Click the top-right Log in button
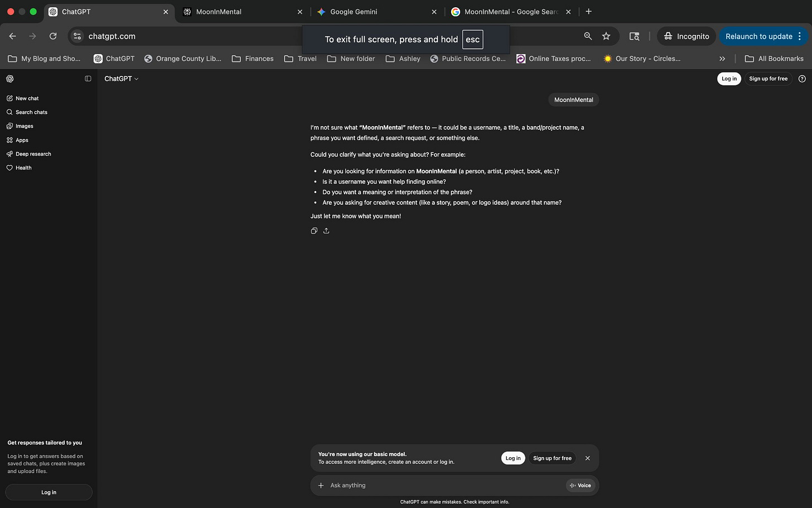The image size is (812, 508). point(729,79)
